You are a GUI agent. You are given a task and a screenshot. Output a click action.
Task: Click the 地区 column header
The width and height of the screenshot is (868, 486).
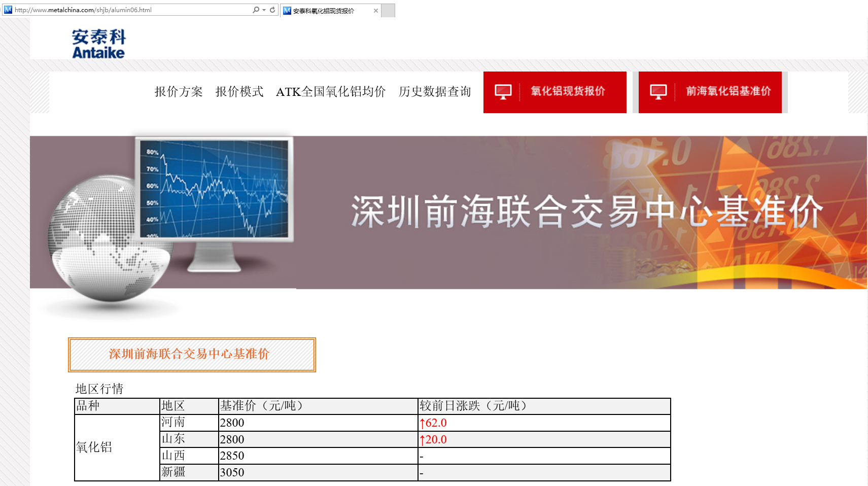pos(189,406)
